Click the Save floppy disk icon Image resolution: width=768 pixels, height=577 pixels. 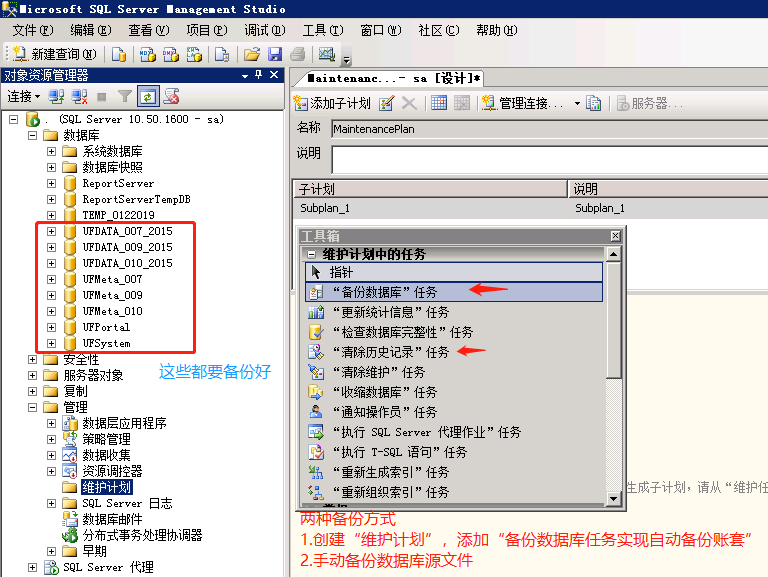coord(275,54)
